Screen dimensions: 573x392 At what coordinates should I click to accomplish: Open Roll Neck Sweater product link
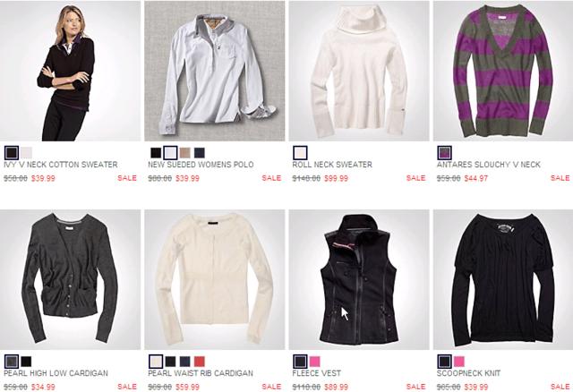tap(332, 165)
